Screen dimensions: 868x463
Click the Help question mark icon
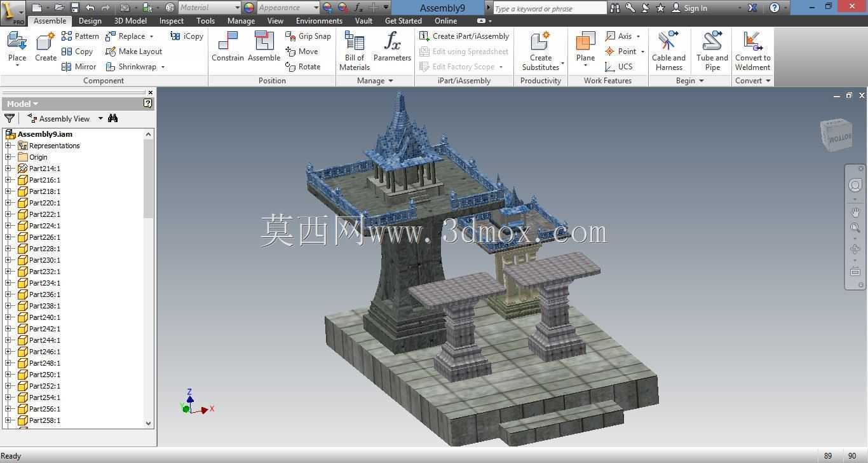point(774,8)
